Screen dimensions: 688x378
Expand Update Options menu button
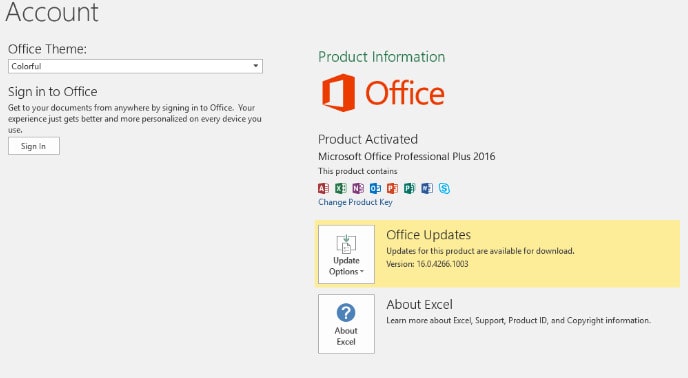[346, 254]
